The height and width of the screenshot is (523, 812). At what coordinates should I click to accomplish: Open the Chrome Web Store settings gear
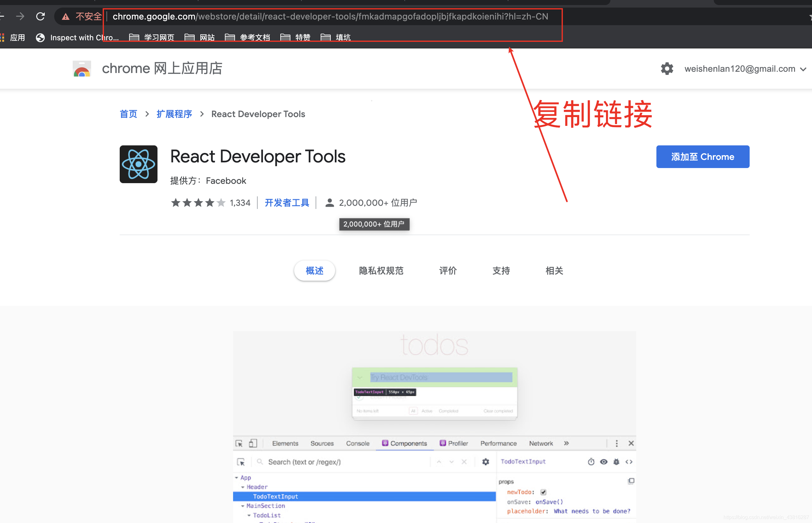667,69
